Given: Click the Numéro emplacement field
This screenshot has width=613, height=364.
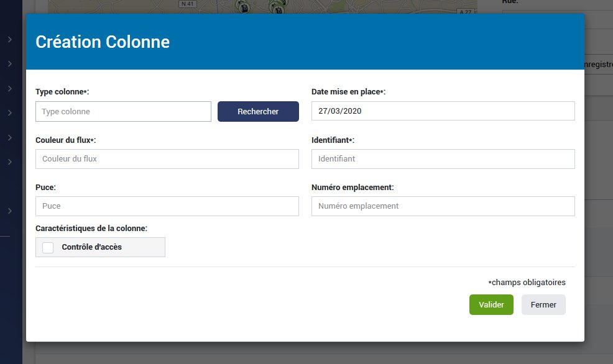Looking at the screenshot, I should [x=443, y=206].
